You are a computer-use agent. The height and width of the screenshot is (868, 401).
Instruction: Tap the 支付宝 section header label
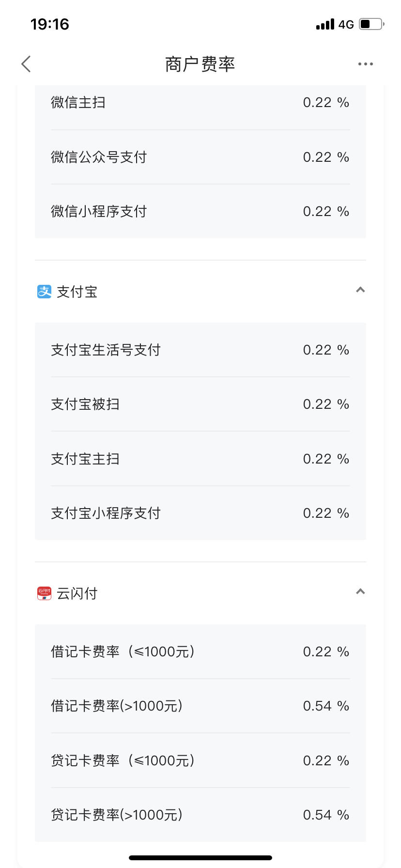point(77,292)
